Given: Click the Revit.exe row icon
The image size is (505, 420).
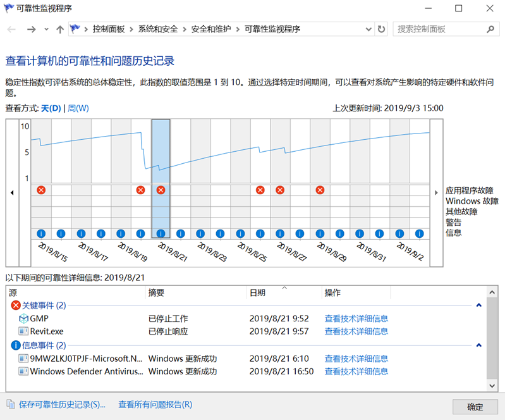Looking at the screenshot, I should click(x=23, y=331).
